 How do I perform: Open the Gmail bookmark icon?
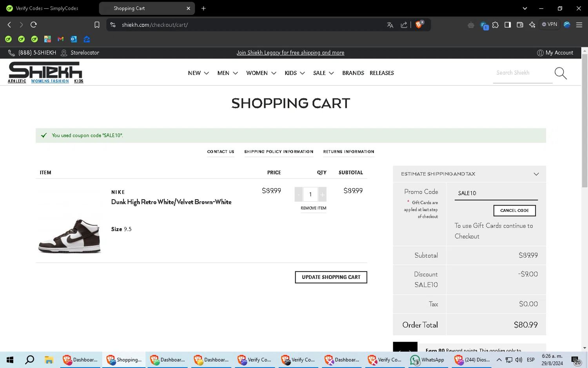point(60,39)
